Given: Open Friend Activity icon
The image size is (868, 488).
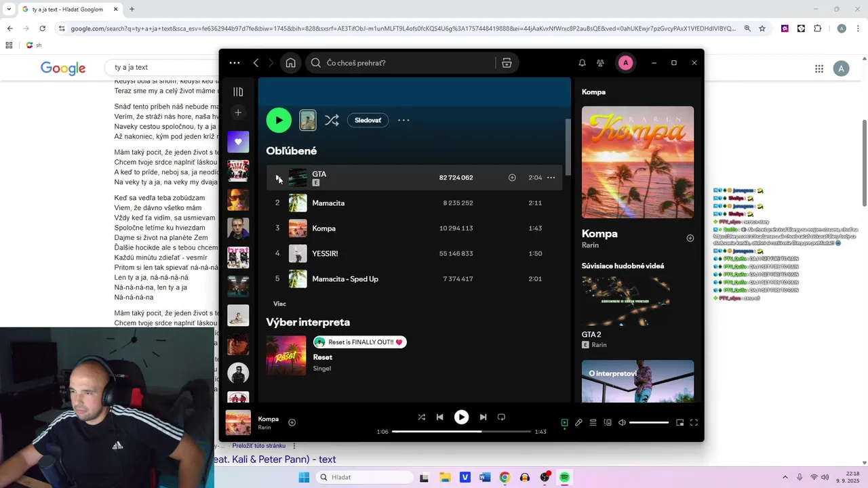Looking at the screenshot, I should click(600, 63).
